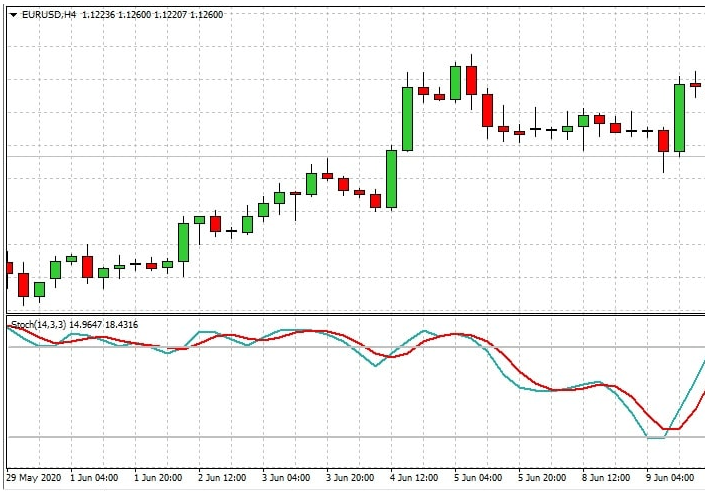The width and height of the screenshot is (705, 491).
Task: Click the 5 Jun 20:00 time label
Action: [544, 478]
